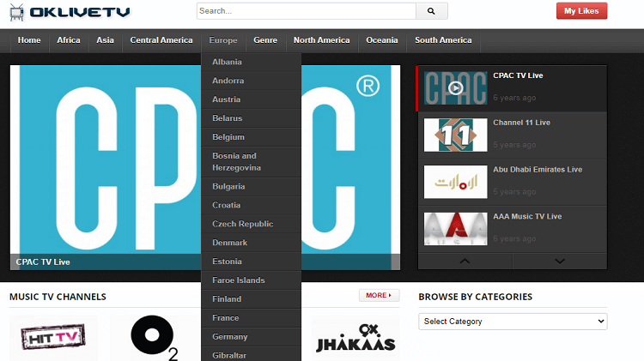The width and height of the screenshot is (644, 361).
Task: Select Belarus from Europe dropdown
Action: coord(251,118)
